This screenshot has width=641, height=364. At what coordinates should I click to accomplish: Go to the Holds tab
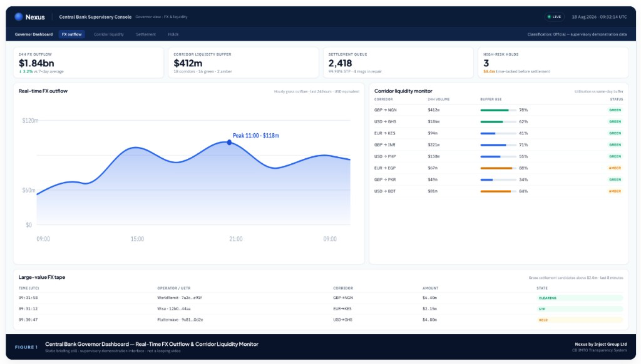173,34
